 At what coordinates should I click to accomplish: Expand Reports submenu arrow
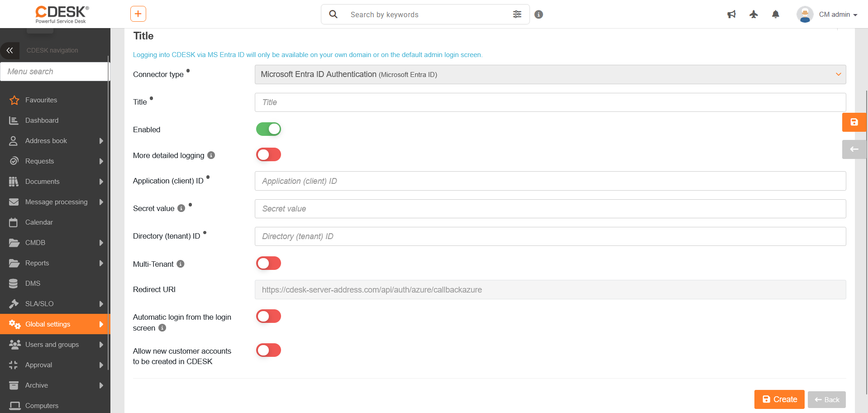click(101, 263)
